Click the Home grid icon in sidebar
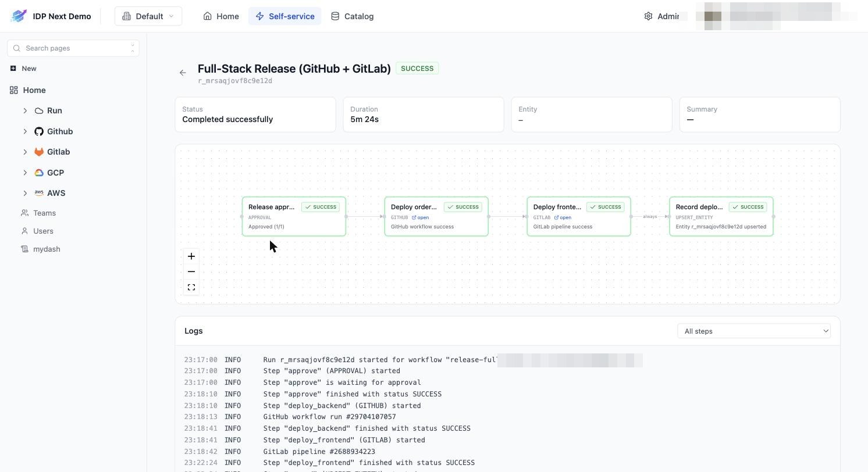 point(14,90)
